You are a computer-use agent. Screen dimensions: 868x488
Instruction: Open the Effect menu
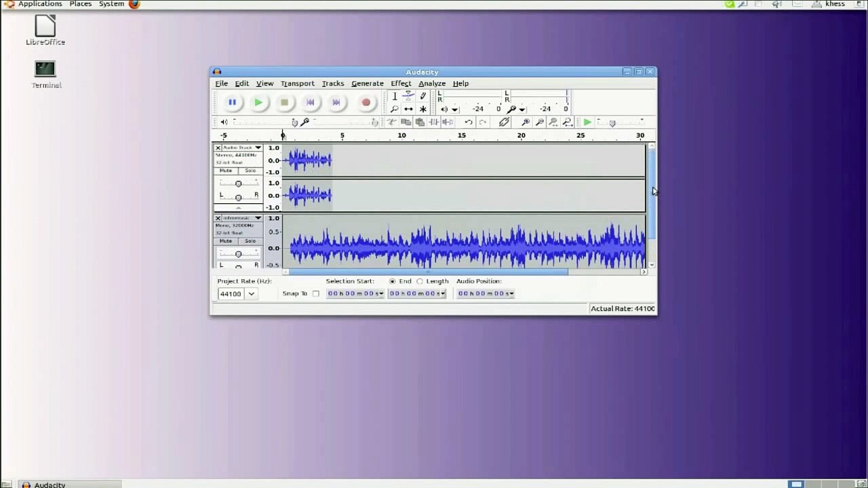[x=401, y=83]
